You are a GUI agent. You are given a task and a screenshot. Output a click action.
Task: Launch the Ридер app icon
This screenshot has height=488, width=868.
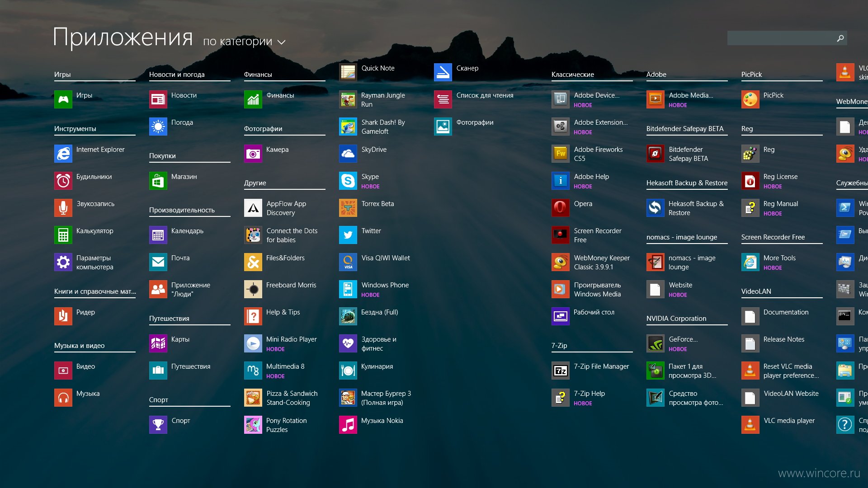point(63,316)
